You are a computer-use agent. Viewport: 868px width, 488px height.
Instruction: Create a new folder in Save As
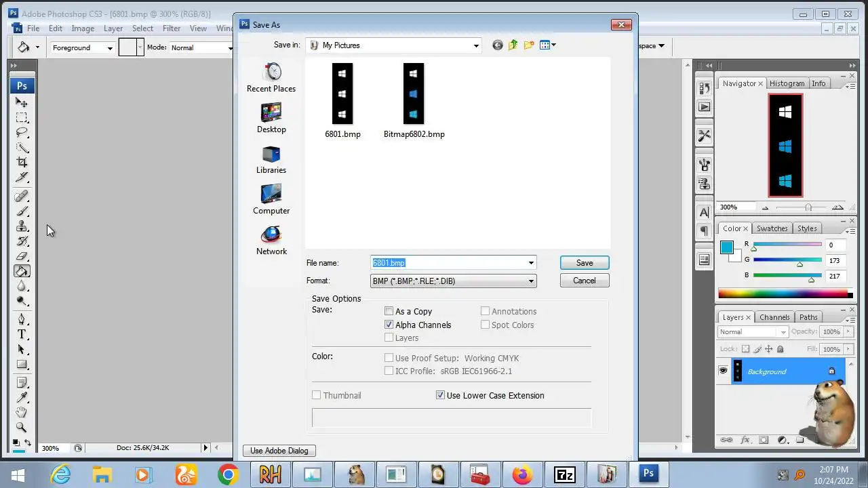(528, 45)
